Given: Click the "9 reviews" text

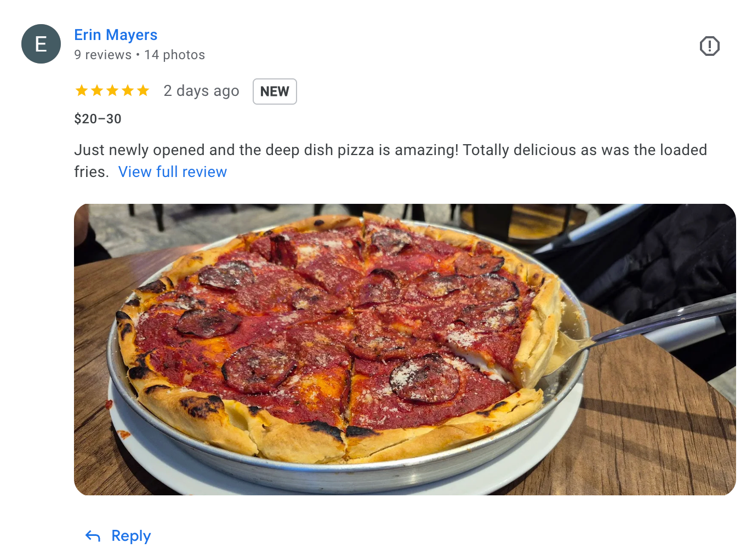Looking at the screenshot, I should point(102,55).
